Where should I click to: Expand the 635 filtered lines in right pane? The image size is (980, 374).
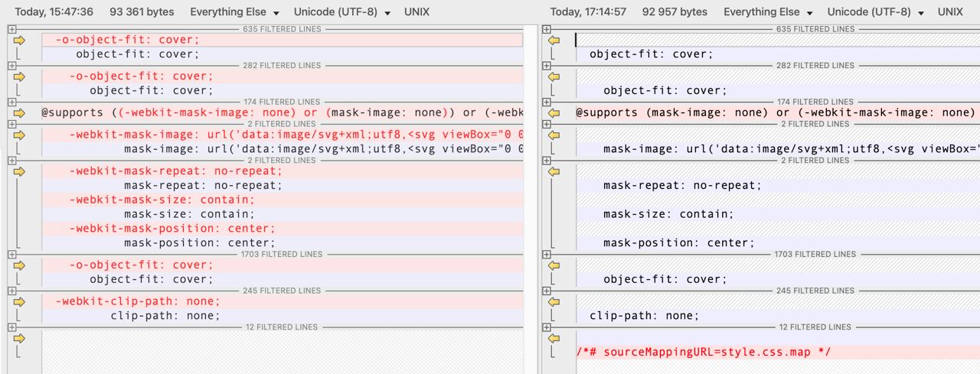click(546, 29)
